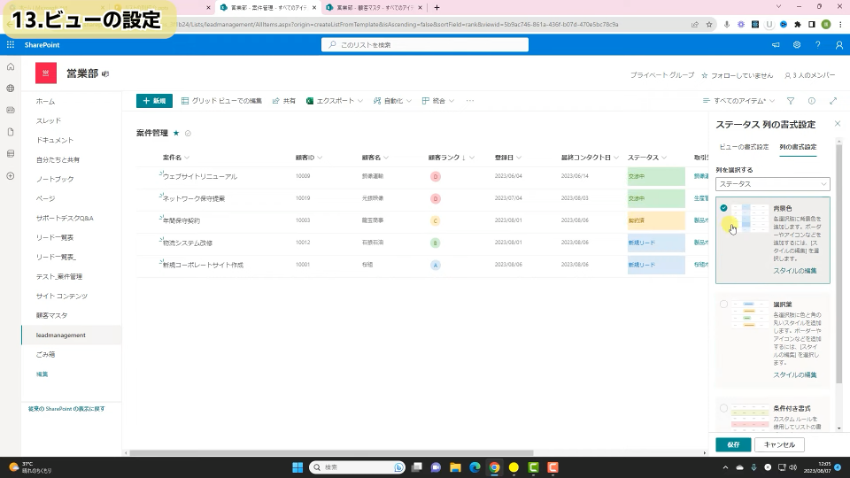This screenshot has height=478, width=850.
Task: Open the 列を選択する dropdown showing ステータス
Action: point(773,184)
